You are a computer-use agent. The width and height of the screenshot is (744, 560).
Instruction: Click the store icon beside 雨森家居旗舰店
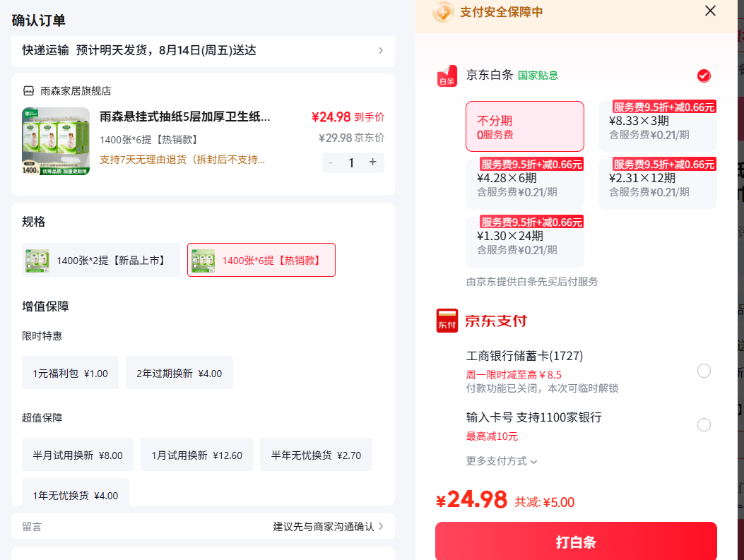28,91
